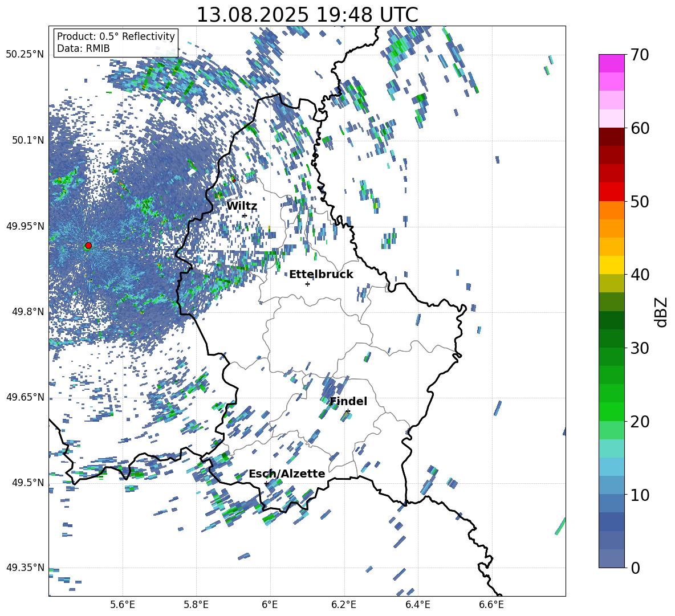Image resolution: width=675 pixels, height=616 pixels.
Task: Click the title 13.08.2025 19:48 UTC
Action: point(307,15)
